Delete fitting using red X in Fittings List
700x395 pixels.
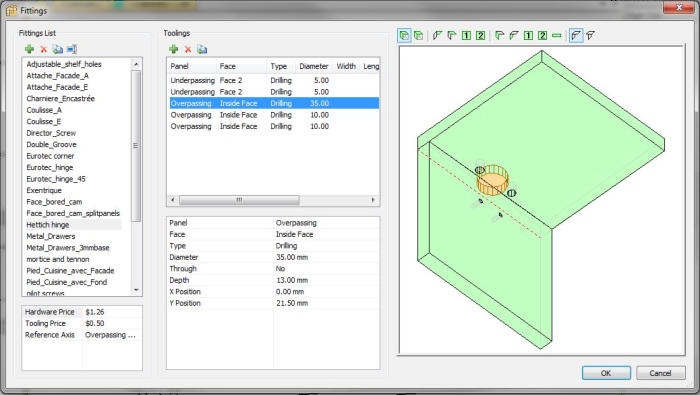[x=43, y=49]
